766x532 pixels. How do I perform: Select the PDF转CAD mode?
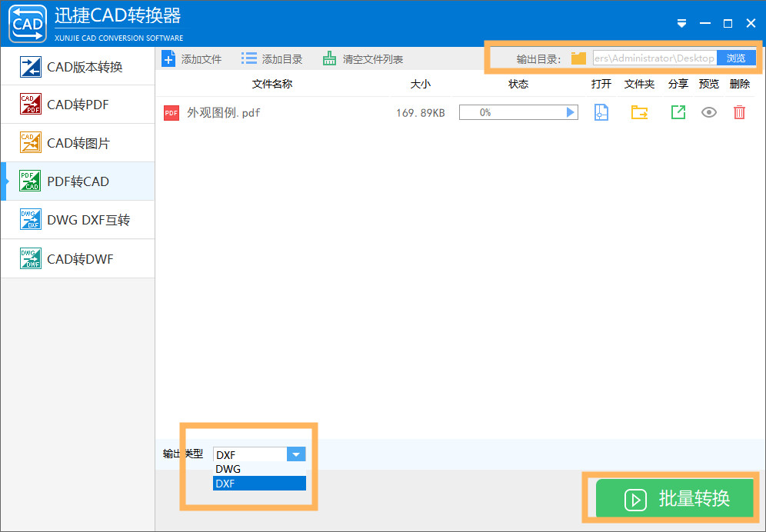pyautogui.click(x=78, y=181)
